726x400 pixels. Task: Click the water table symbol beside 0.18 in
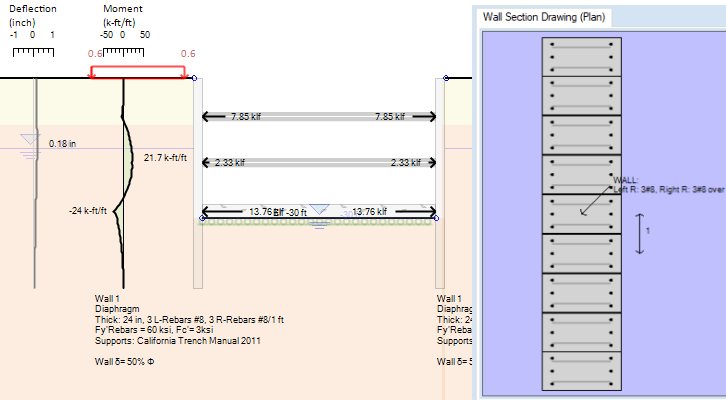pos(30,146)
